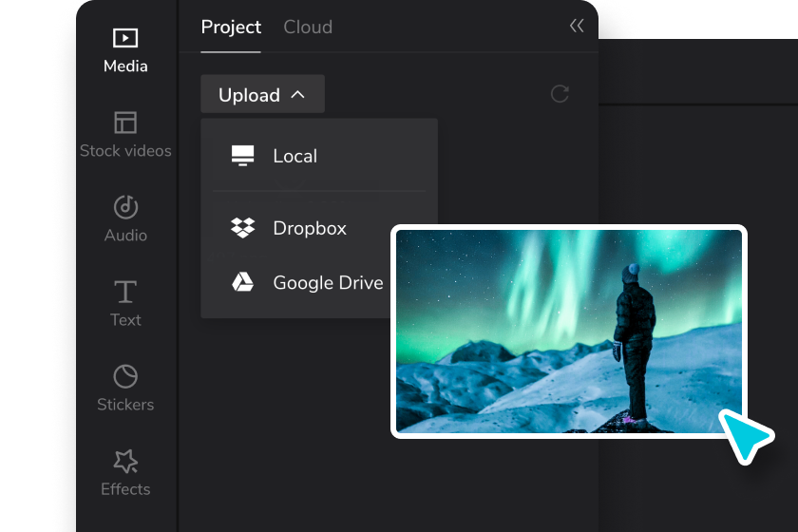The width and height of the screenshot is (798, 532).
Task: Select the aurora landscape thumbnail
Action: coord(569,332)
